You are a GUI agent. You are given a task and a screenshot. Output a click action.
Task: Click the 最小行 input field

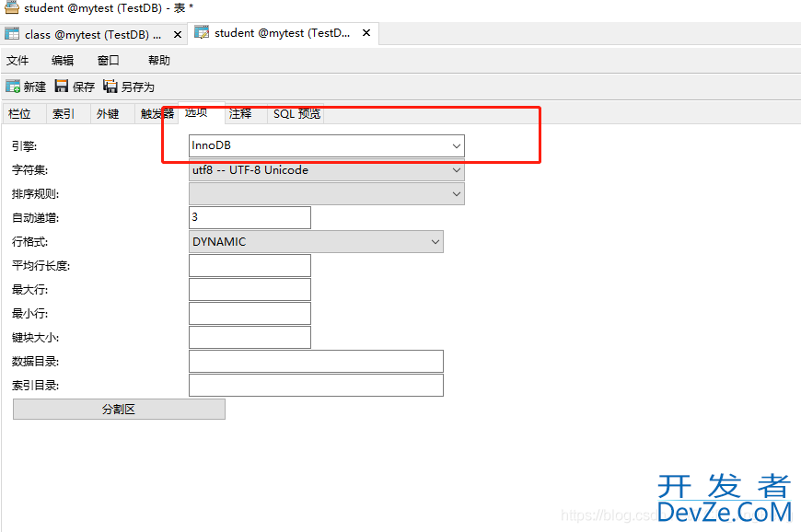pyautogui.click(x=250, y=314)
